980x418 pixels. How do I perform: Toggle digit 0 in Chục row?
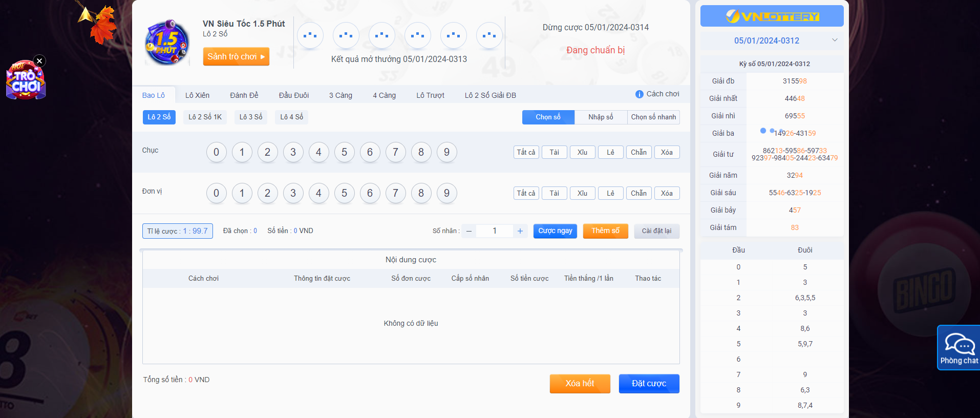tap(217, 152)
